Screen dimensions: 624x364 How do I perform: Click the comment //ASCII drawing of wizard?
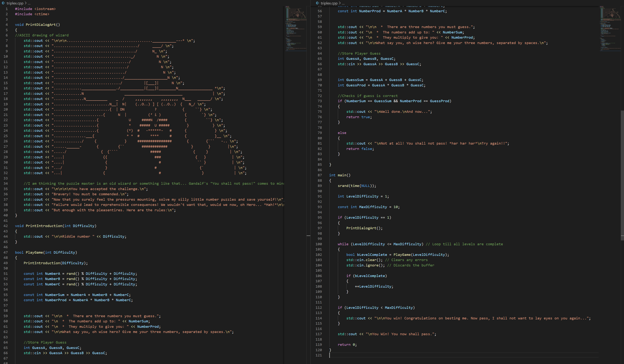pos(42,35)
